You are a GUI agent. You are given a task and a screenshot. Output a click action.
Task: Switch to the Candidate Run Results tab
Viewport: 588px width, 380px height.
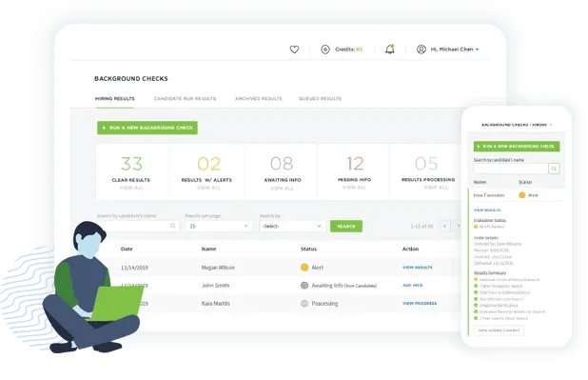coord(185,99)
